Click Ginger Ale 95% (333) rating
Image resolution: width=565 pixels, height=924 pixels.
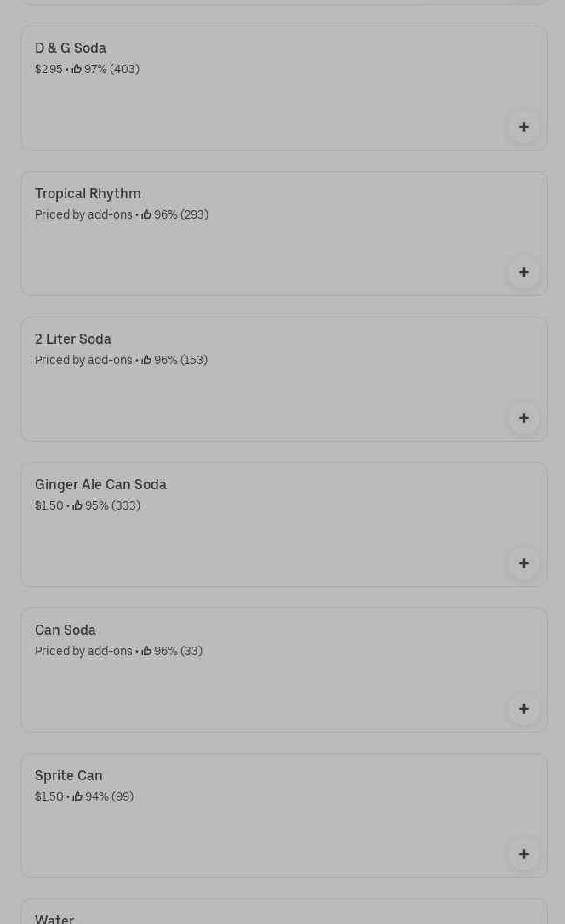106,506
